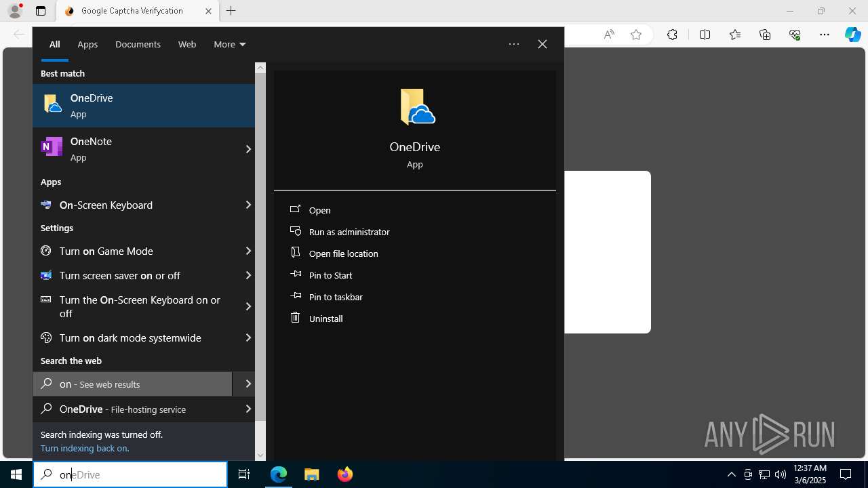This screenshot has height=488, width=868.
Task: Show hidden system tray icons
Action: pyautogui.click(x=731, y=474)
